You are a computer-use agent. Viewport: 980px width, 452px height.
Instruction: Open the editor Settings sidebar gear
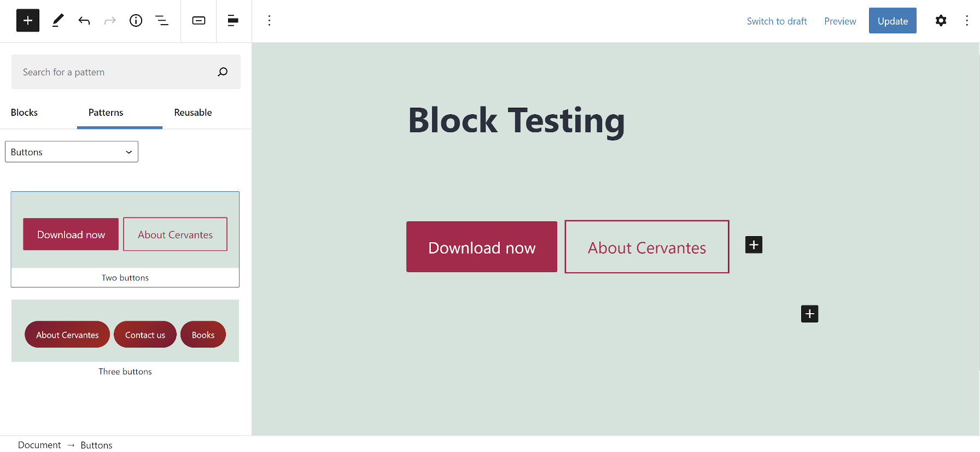[941, 20]
